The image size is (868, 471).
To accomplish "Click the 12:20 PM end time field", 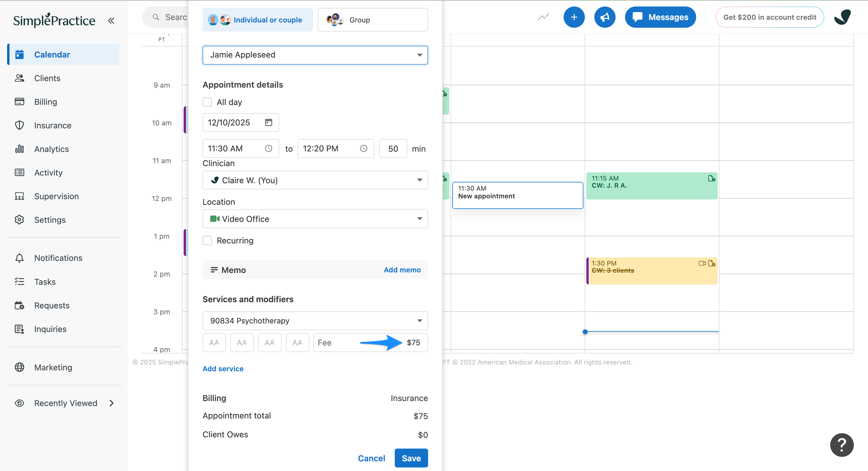I will 336,148.
